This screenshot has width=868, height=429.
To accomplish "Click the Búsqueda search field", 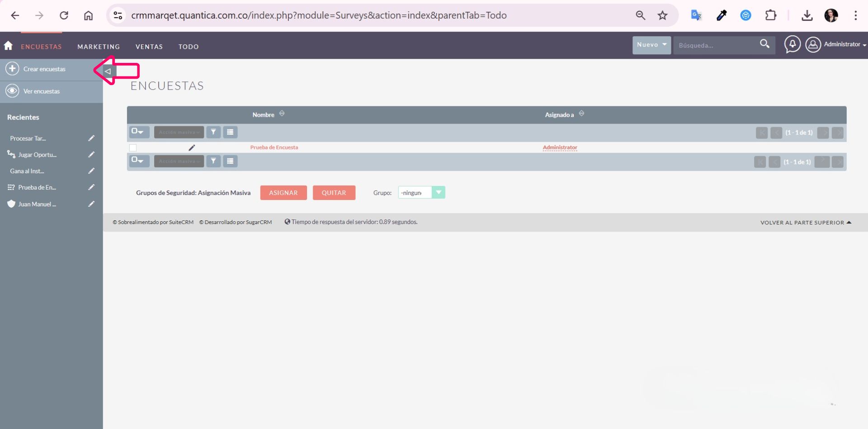I will 714,45.
